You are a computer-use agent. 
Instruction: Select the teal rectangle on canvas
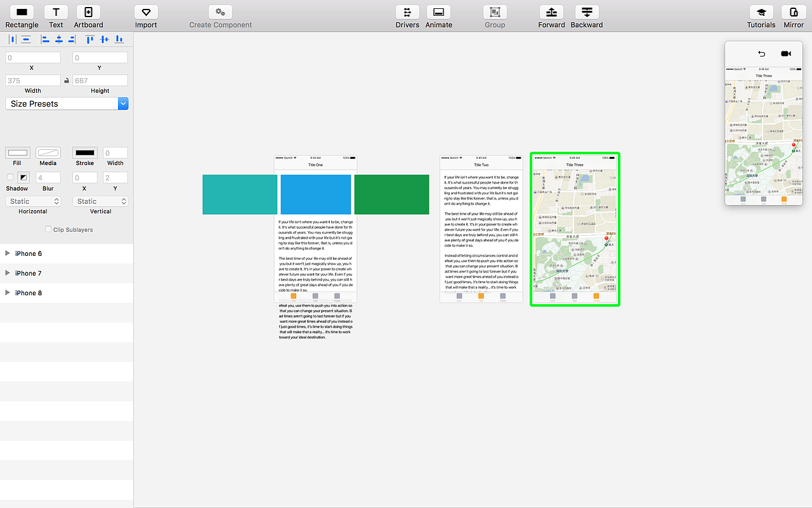tap(240, 194)
